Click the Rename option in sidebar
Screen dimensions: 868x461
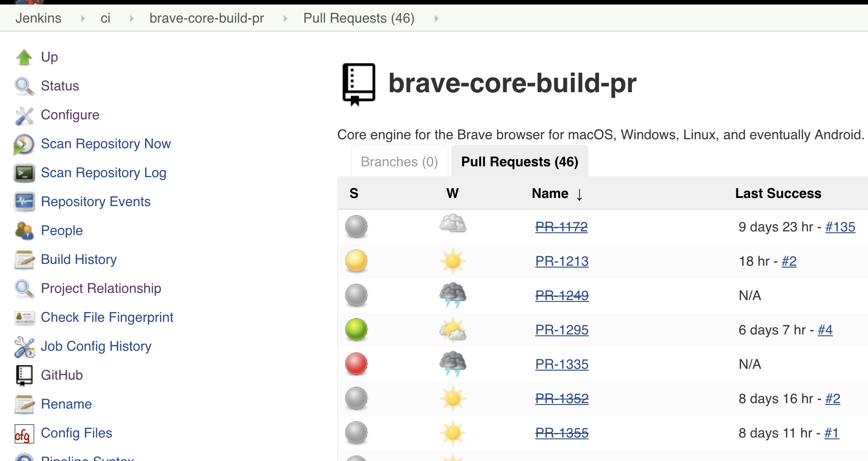(66, 404)
